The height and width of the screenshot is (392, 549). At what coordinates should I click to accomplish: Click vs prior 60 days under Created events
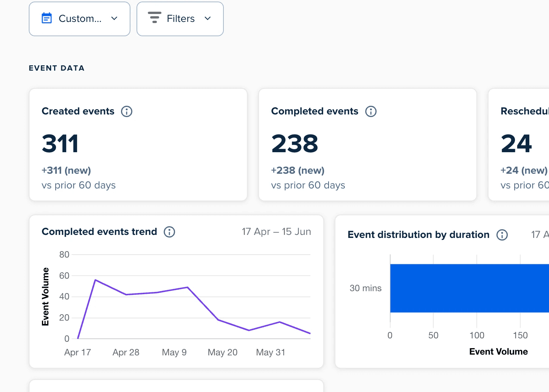(x=79, y=185)
